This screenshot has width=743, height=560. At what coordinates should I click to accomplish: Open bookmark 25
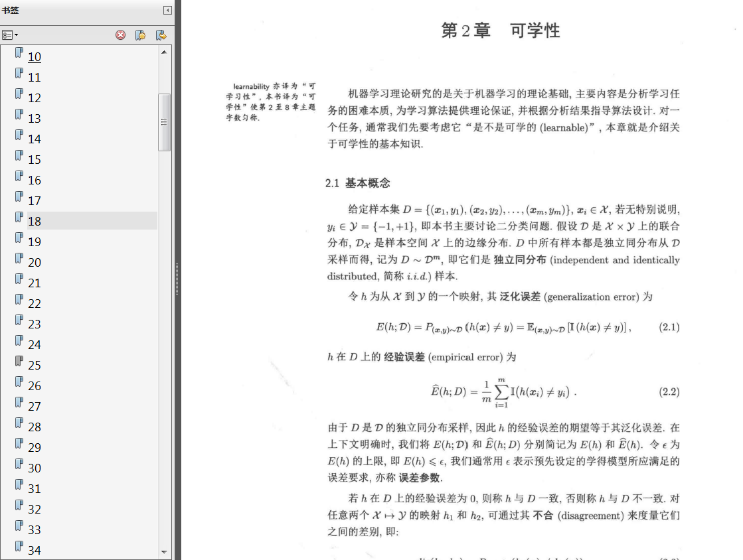coord(34,366)
